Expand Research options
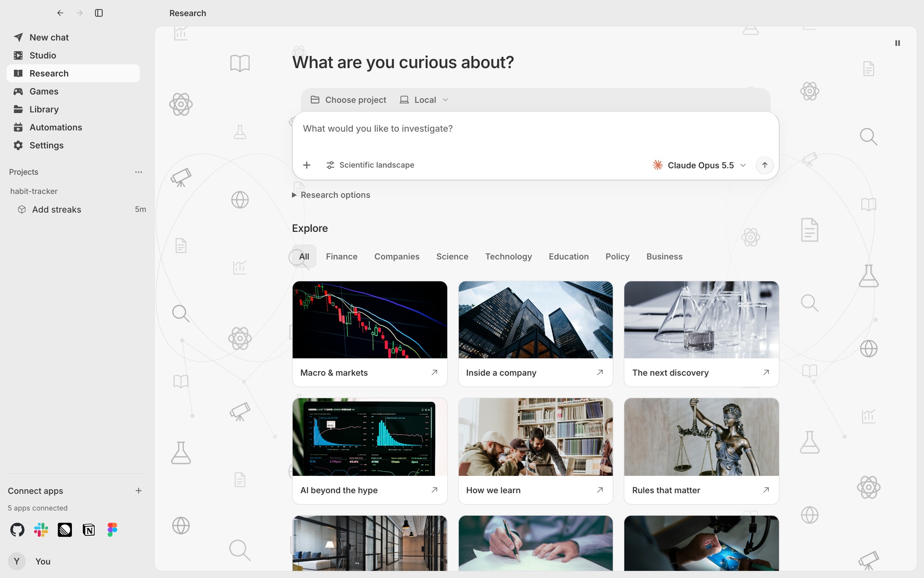924x578 pixels. coord(331,195)
